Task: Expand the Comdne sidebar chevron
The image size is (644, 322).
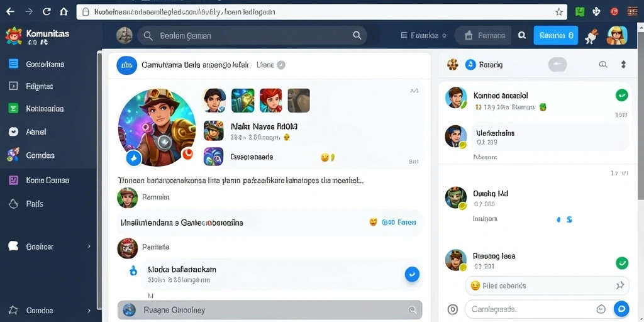Action: point(89,311)
